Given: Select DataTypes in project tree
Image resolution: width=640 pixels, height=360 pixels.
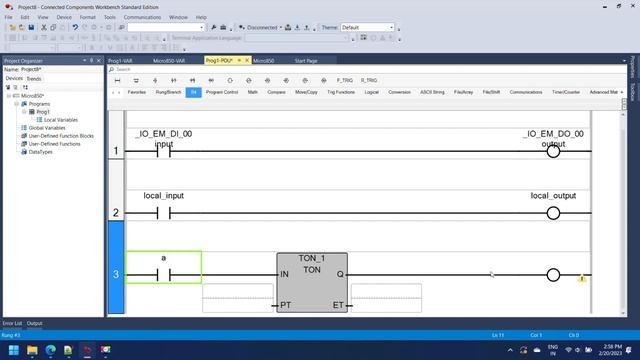Looking at the screenshot, I should 40,152.
